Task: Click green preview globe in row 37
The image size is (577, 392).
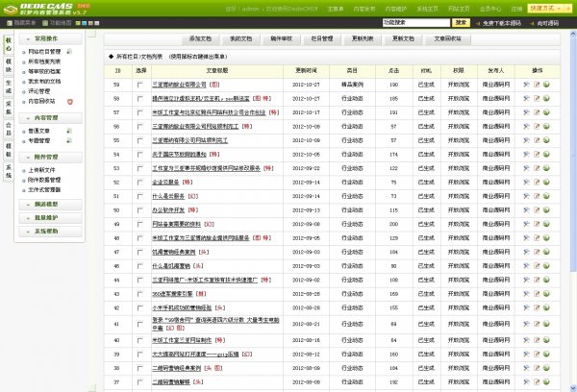Action: coord(546,382)
